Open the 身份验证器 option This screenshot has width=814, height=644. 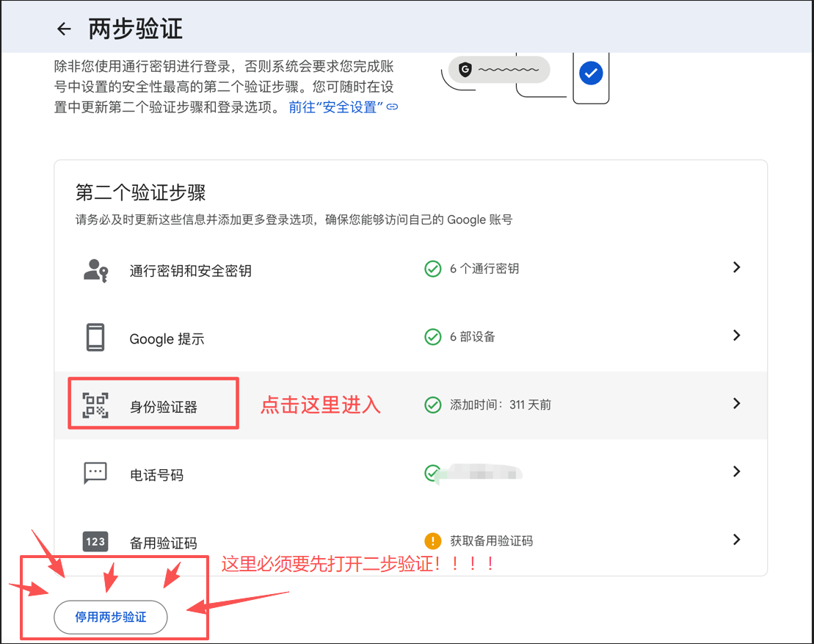click(x=410, y=405)
